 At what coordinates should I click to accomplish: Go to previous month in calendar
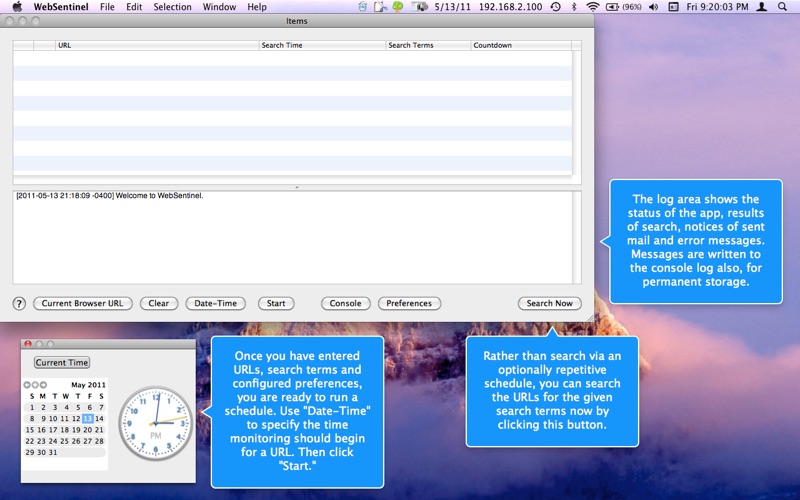tap(27, 385)
